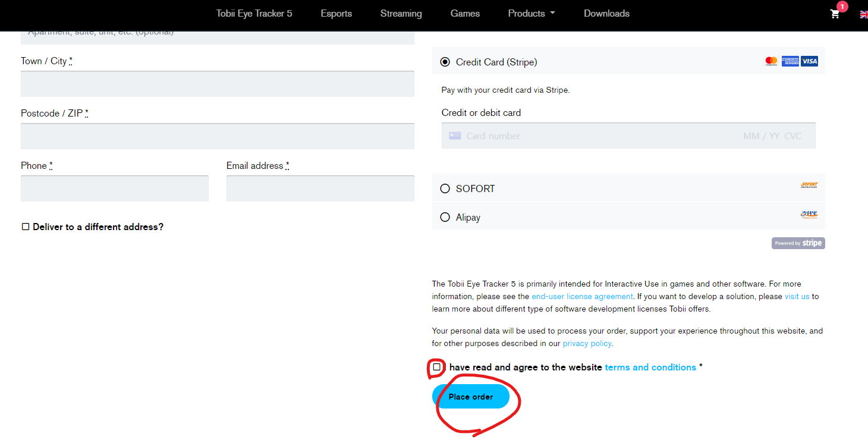
Task: Focus the Town / City input field
Action: 218,84
